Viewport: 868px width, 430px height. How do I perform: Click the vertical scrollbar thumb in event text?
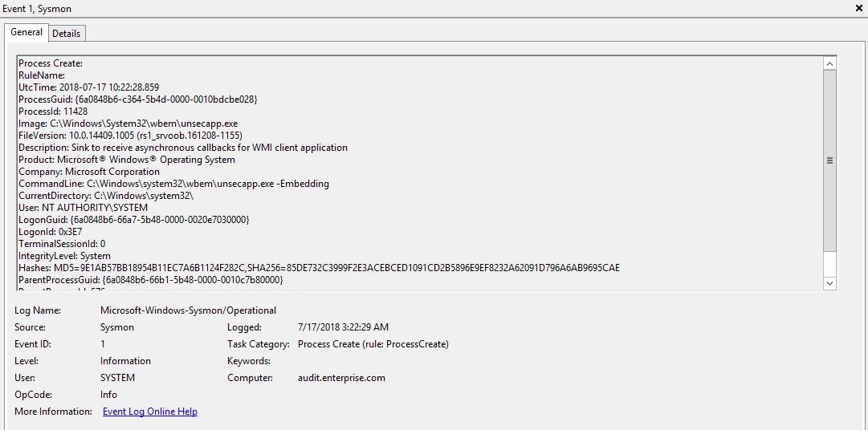(829, 160)
